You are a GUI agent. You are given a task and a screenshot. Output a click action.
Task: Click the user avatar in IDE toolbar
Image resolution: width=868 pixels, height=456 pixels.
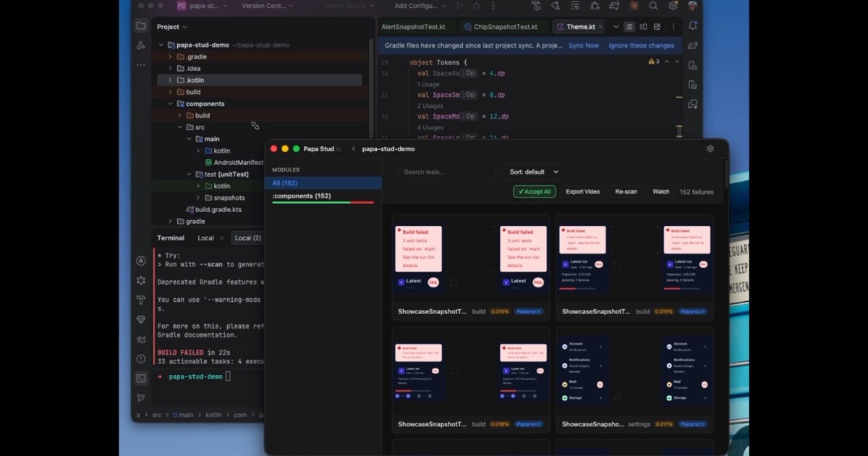(692, 6)
